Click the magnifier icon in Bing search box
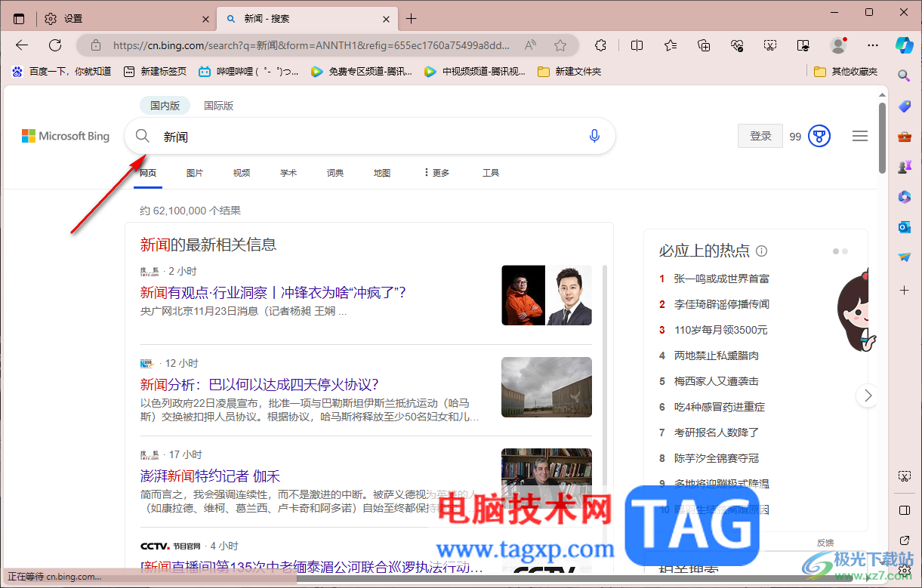Viewport: 922px width, 588px height. 143,136
